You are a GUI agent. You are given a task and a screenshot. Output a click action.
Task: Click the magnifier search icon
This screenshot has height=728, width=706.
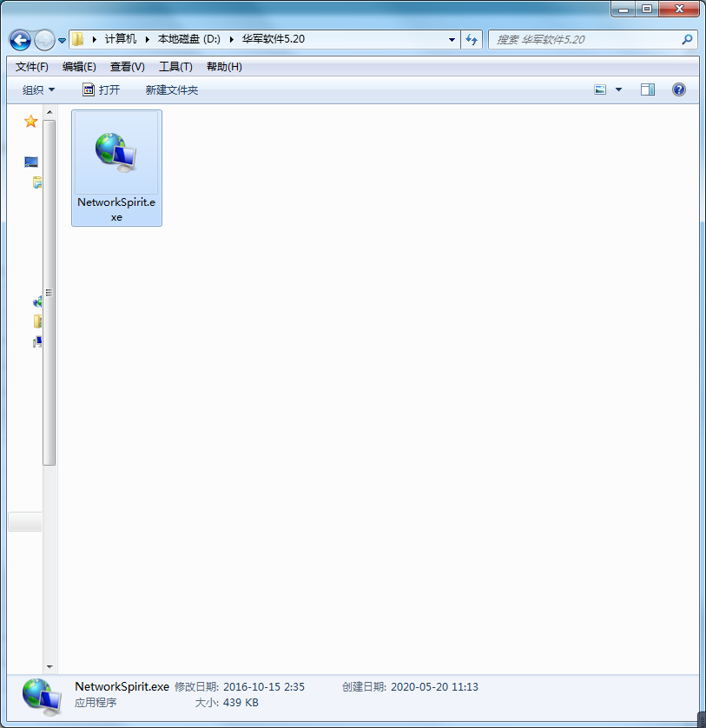687,39
